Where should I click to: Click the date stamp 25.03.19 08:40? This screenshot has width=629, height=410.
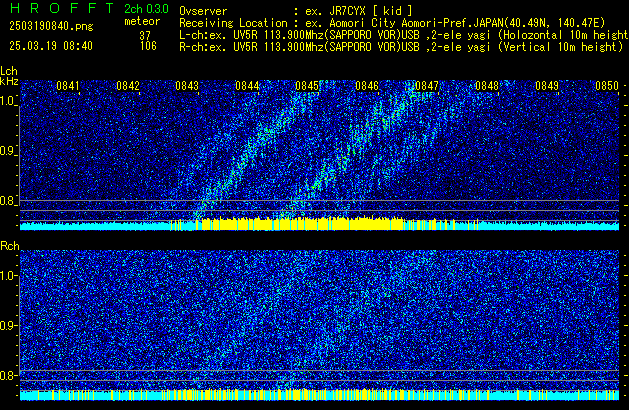pos(51,46)
